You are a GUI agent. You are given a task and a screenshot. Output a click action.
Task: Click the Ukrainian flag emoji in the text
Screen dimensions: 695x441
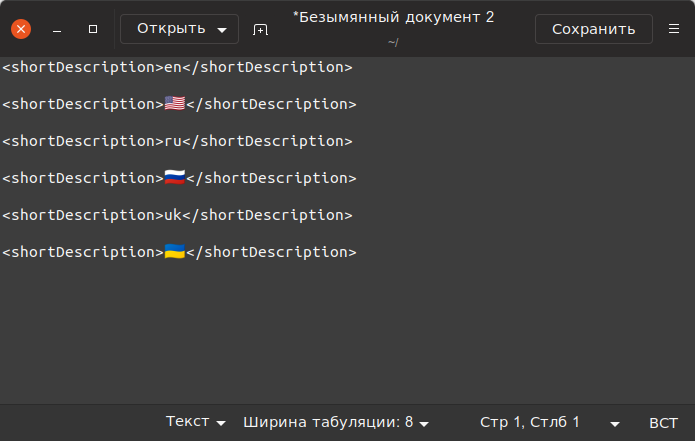[175, 251]
